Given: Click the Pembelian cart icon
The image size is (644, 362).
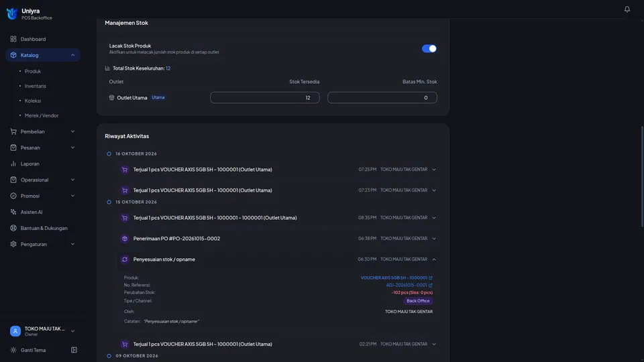Looking at the screenshot, I should coord(13,131).
